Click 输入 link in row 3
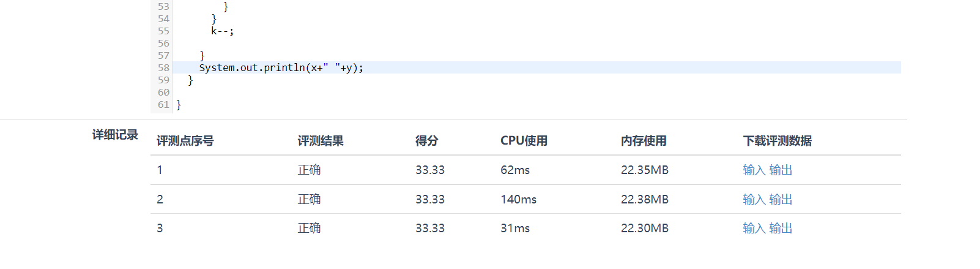Screen dimensions: 980x269 754,228
